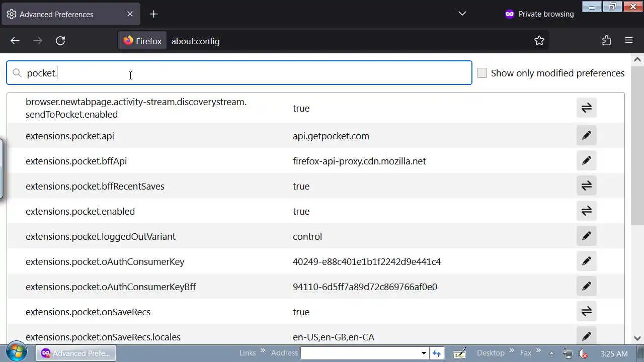The width and height of the screenshot is (644, 362).
Task: Click the extensions.pocket.oAuthConsumerKey name
Action: 105,261
